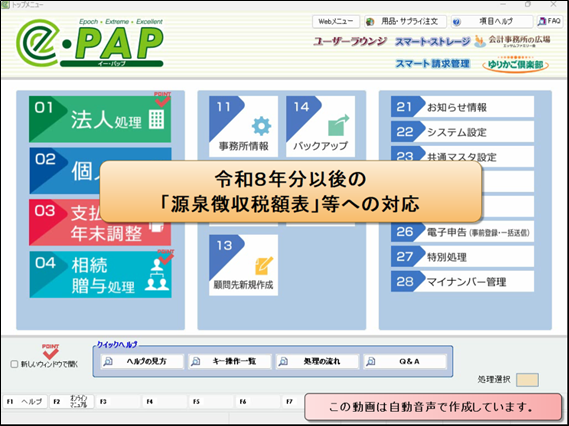
Task: Click the F3 function key button
Action: (118, 402)
